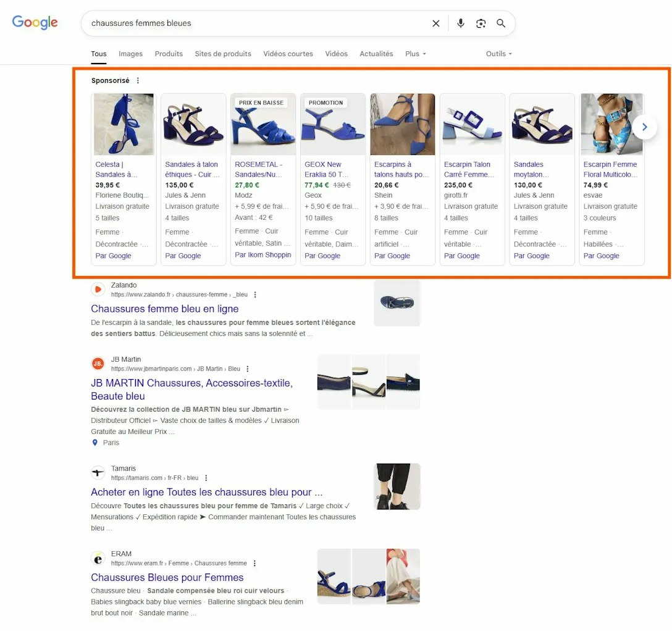
Task: Open the Chaussures Bleues pour Femmes result
Action: pyautogui.click(x=167, y=577)
